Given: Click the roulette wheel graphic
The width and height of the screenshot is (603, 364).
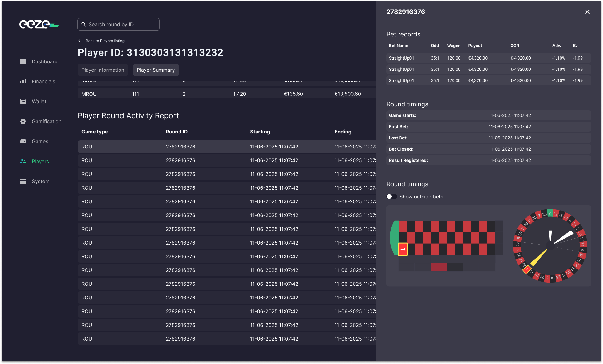Looking at the screenshot, I should [x=550, y=246].
